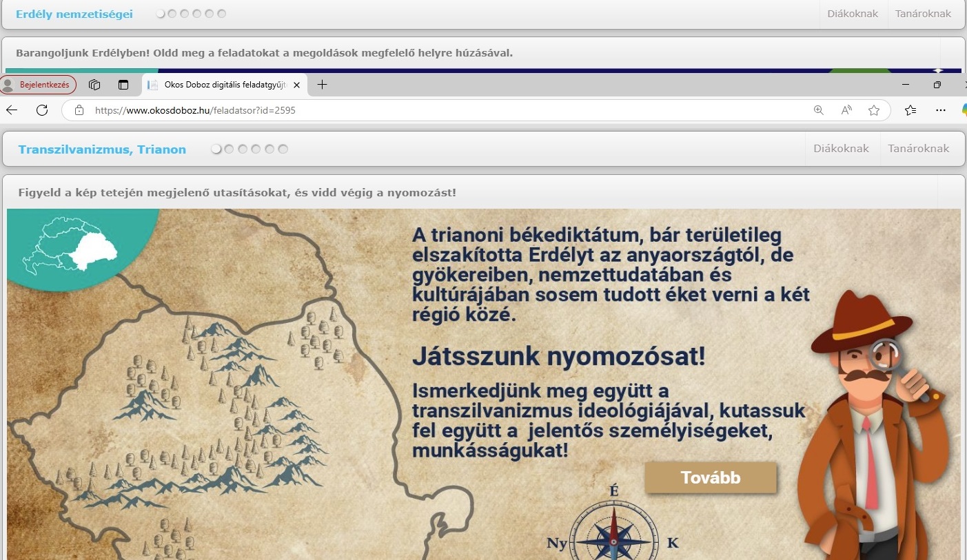Add page to favorites with the star icon
Image resolution: width=967 pixels, height=560 pixels.
pos(874,110)
